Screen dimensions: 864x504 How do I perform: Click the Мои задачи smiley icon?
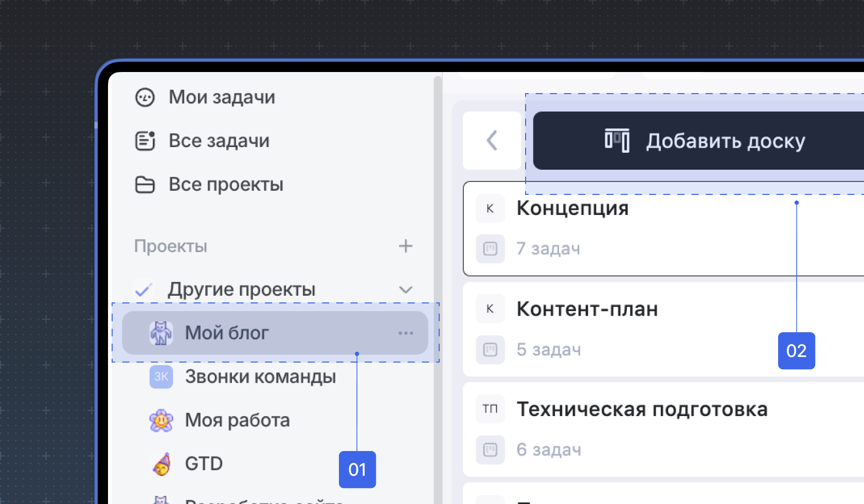(146, 97)
